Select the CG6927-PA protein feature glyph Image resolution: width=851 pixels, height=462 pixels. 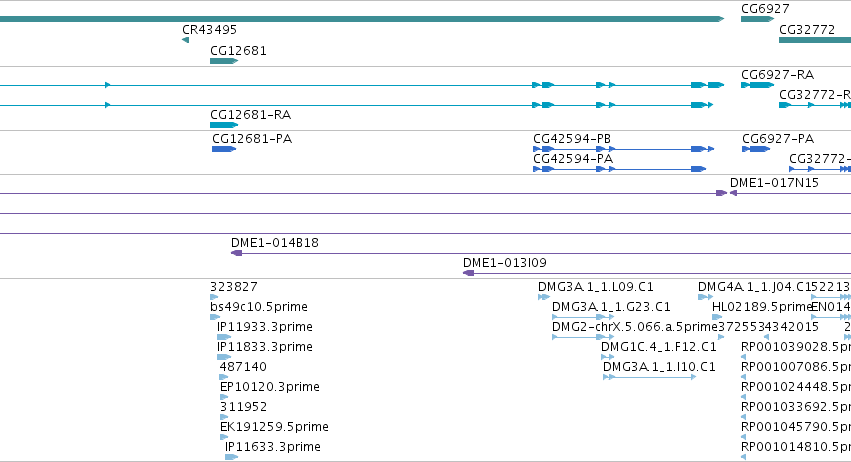tap(755, 149)
